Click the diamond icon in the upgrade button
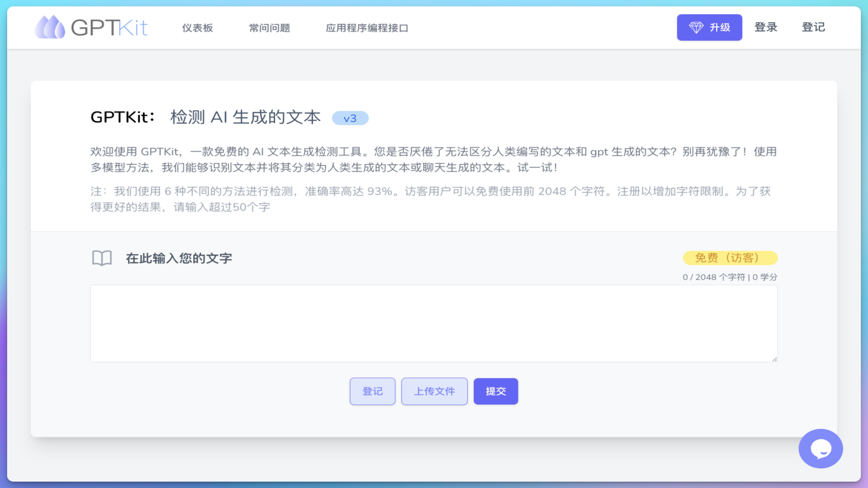This screenshot has width=868, height=488. [x=696, y=28]
